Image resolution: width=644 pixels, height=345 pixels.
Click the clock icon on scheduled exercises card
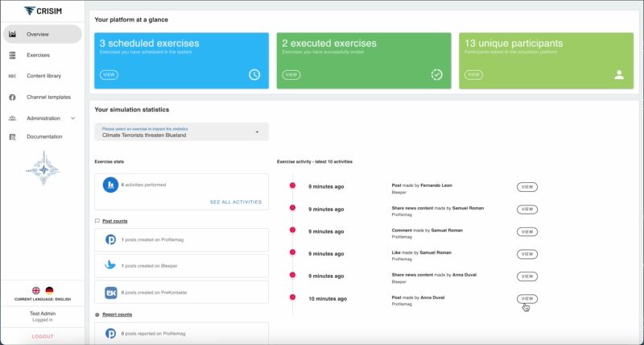coord(254,75)
